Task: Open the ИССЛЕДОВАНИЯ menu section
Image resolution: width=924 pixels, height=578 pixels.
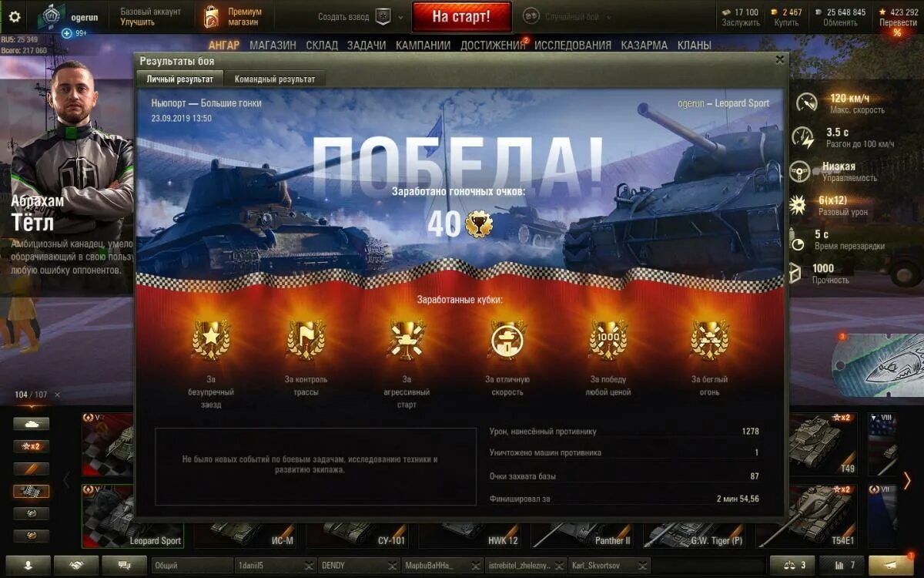Action: (573, 45)
